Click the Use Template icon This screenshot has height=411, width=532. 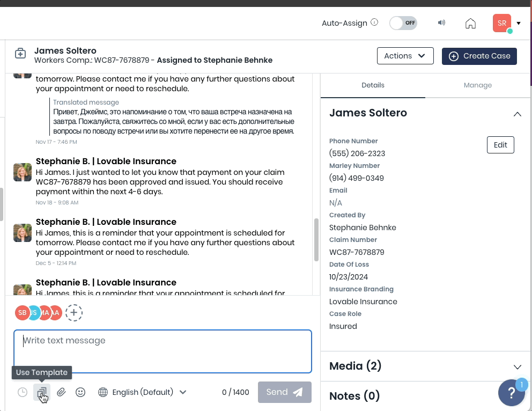[42, 392]
